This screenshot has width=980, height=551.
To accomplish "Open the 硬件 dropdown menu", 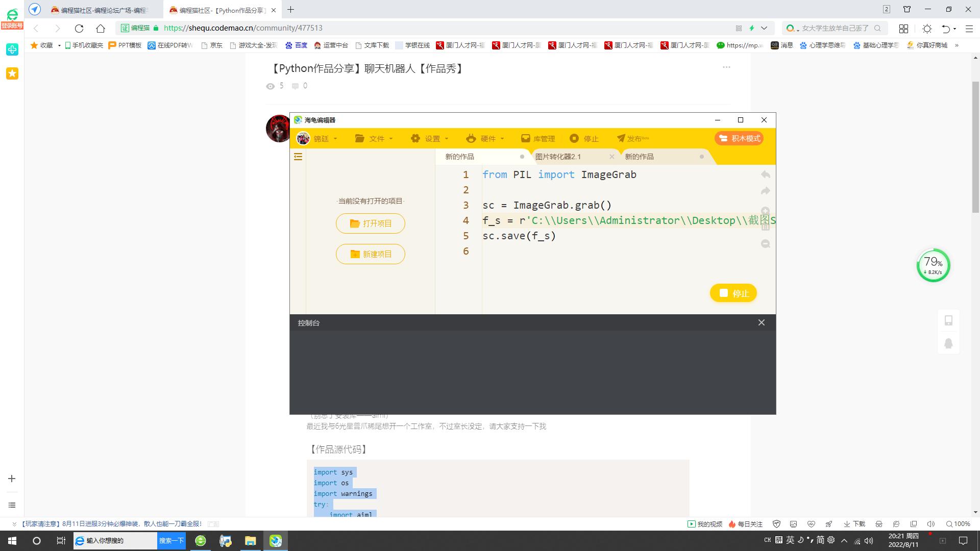I will point(485,138).
